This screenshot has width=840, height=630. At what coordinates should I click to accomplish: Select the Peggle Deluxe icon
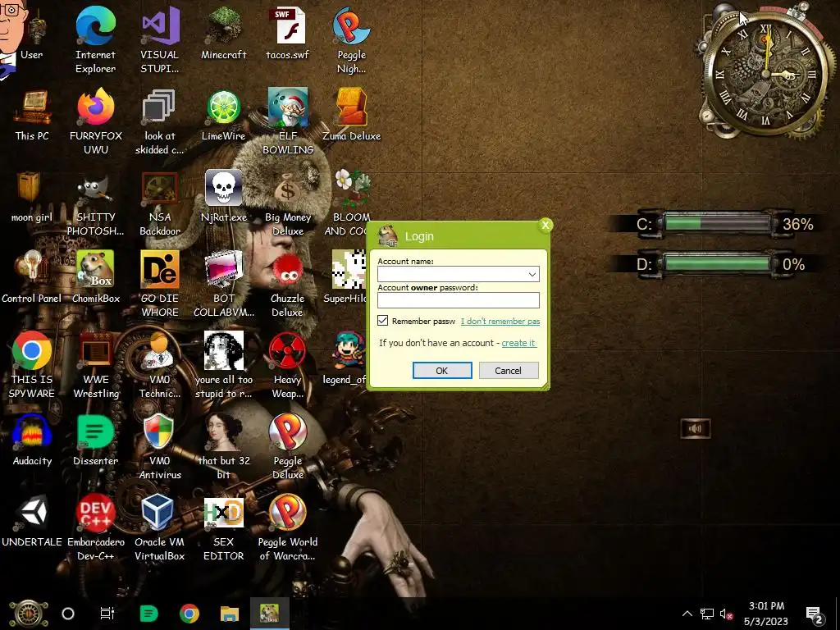click(288, 445)
